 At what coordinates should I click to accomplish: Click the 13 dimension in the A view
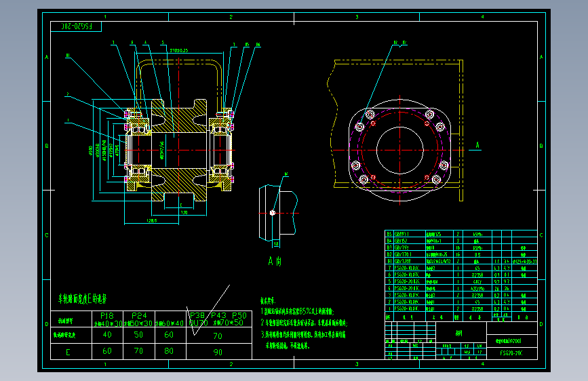[276, 244]
